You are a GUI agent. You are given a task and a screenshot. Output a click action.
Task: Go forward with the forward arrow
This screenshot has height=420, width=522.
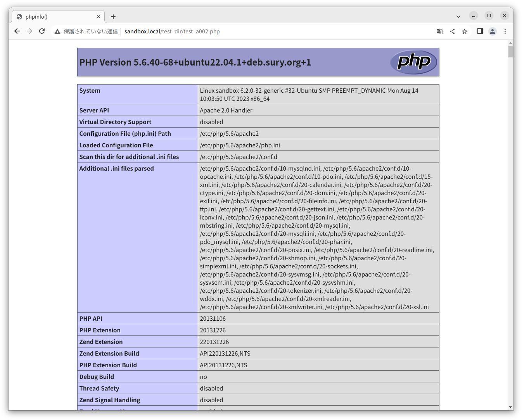point(29,31)
